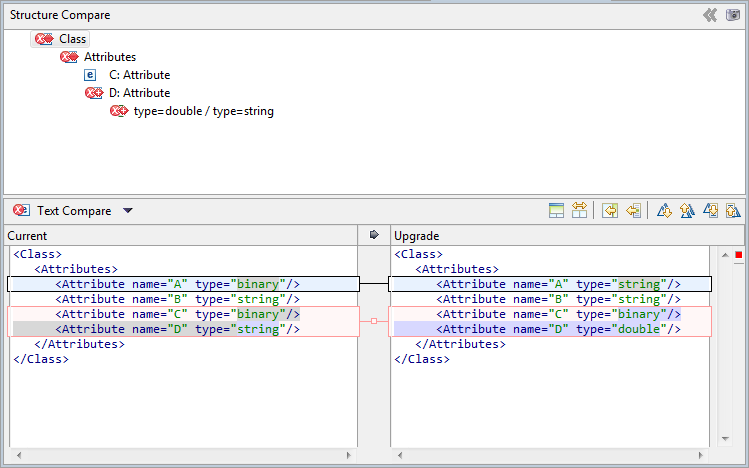This screenshot has width=749, height=468.
Task: Click rightmost icon in Structure Compare header
Action: (733, 15)
